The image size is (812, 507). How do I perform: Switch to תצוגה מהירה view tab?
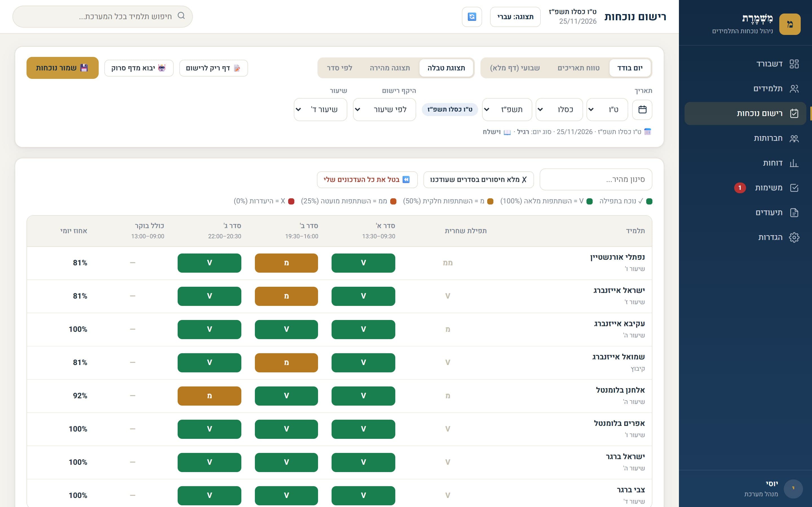[x=390, y=68]
